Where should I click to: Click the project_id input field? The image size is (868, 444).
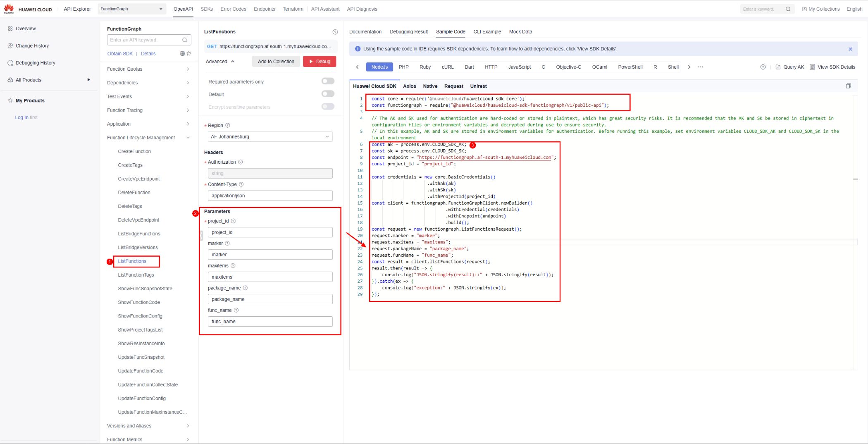coord(270,232)
